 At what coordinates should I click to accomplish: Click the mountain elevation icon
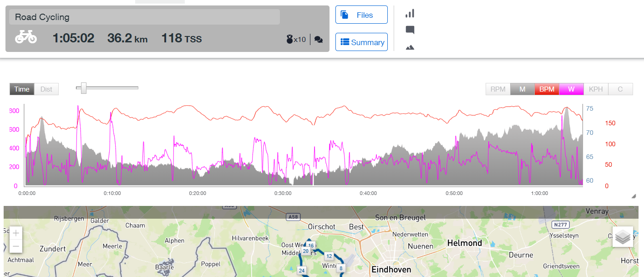[410, 47]
